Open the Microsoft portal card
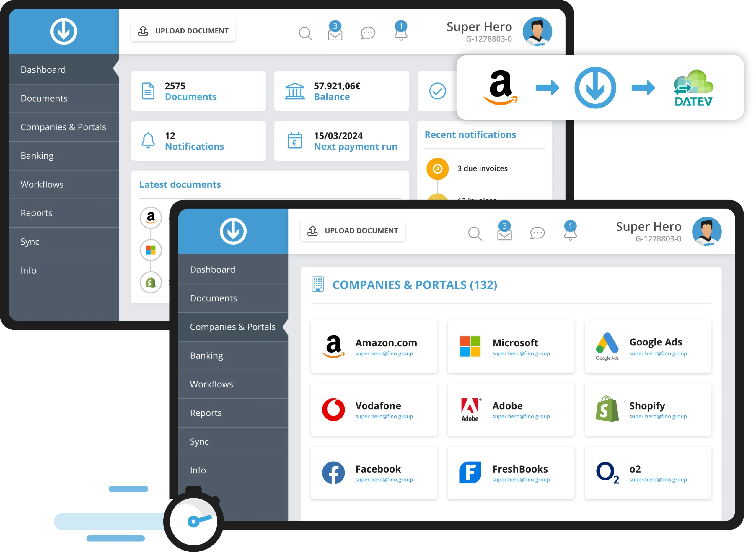The height and width of the screenshot is (552, 756). tap(511, 347)
